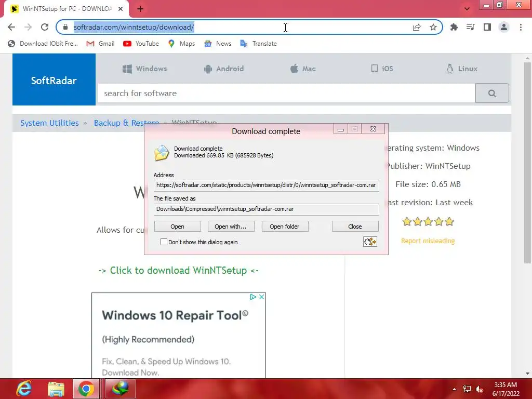This screenshot has height=399, width=532.
Task: Go back using the browser back arrow
Action: click(x=11, y=27)
